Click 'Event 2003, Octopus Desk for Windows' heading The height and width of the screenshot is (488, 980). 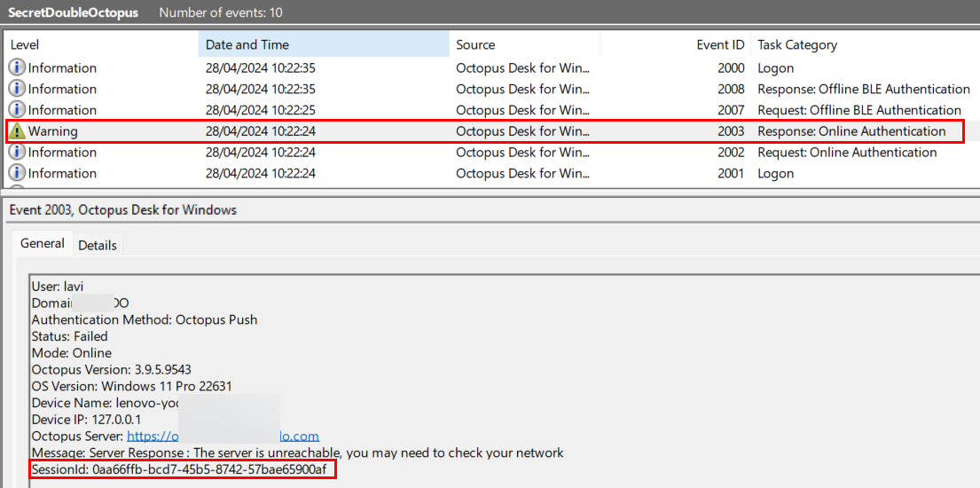coord(123,209)
